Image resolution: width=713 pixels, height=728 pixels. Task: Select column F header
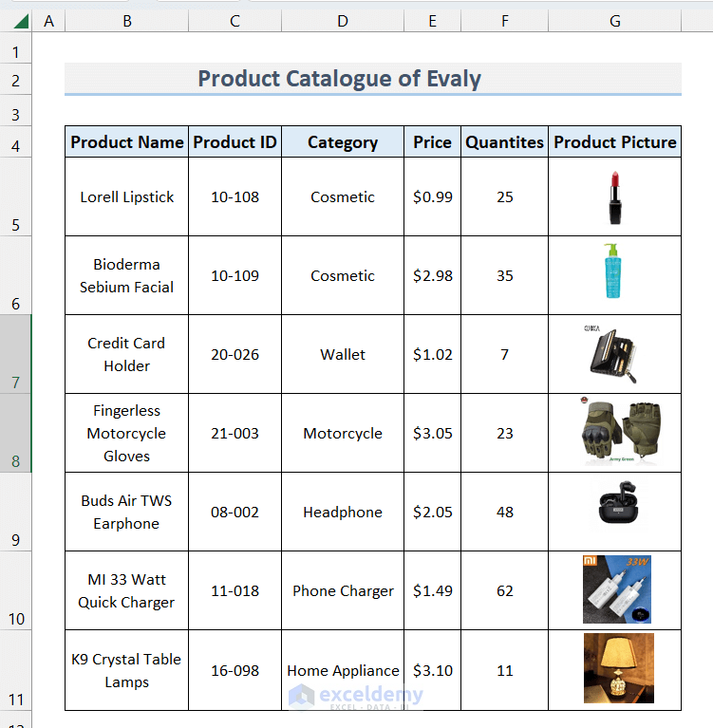(x=504, y=21)
